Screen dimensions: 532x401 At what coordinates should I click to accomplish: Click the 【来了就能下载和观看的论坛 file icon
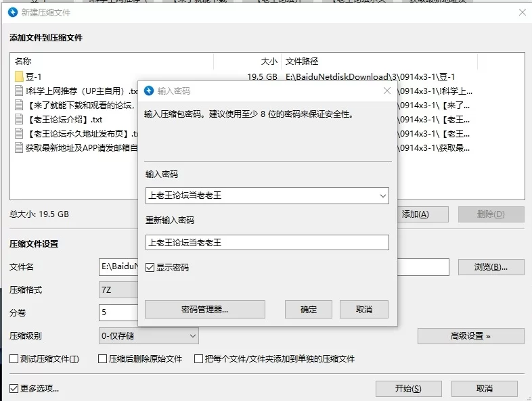tap(19, 105)
